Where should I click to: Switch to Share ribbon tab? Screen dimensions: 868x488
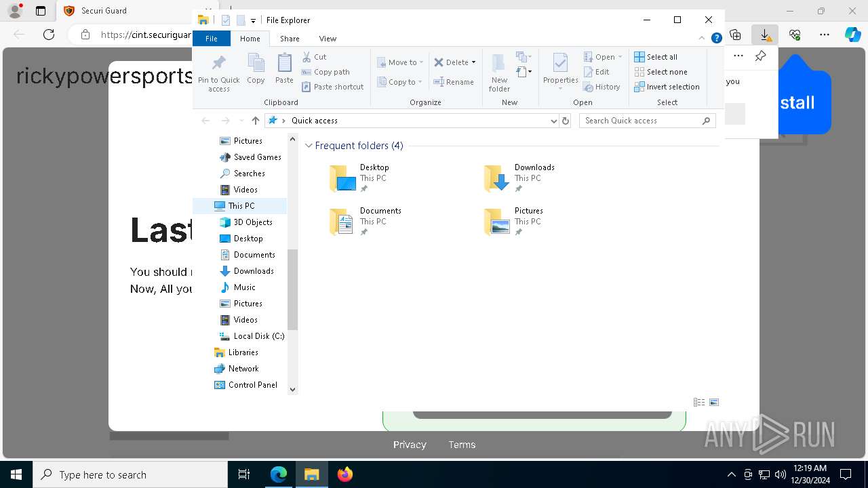click(x=290, y=39)
